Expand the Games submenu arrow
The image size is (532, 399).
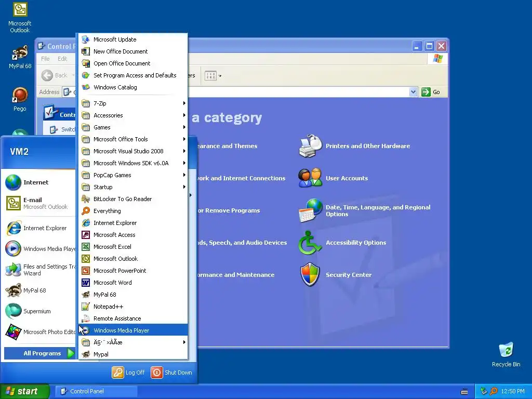[x=184, y=127]
